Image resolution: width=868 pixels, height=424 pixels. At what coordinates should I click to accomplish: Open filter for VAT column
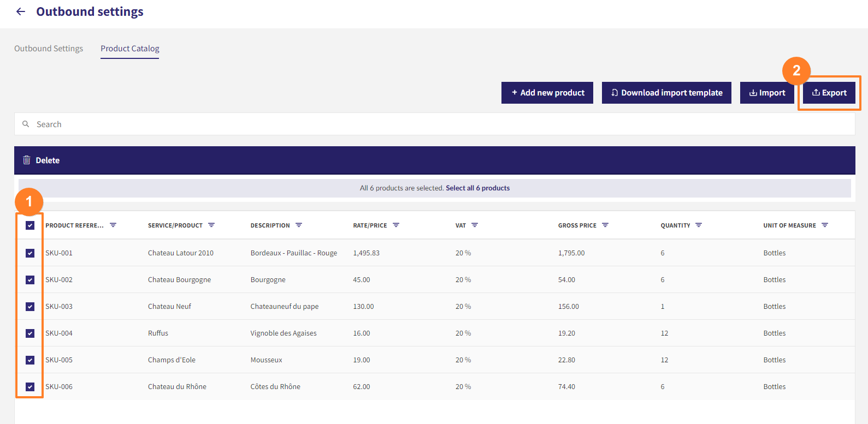point(475,225)
